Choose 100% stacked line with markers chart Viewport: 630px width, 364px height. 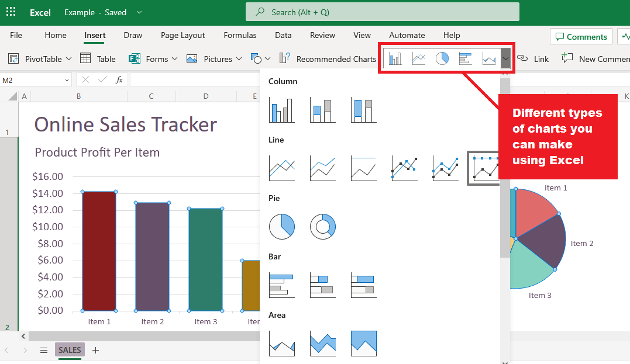pos(484,168)
